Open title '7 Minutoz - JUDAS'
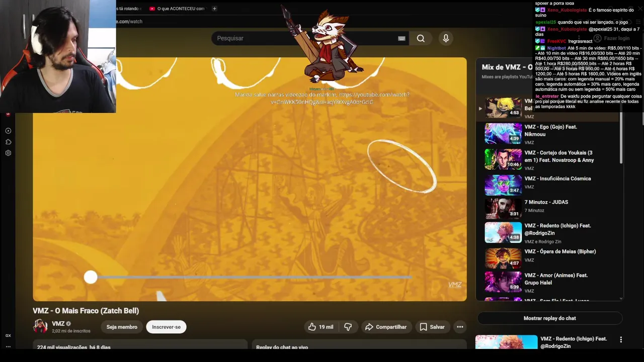The image size is (644, 362). 546,202
